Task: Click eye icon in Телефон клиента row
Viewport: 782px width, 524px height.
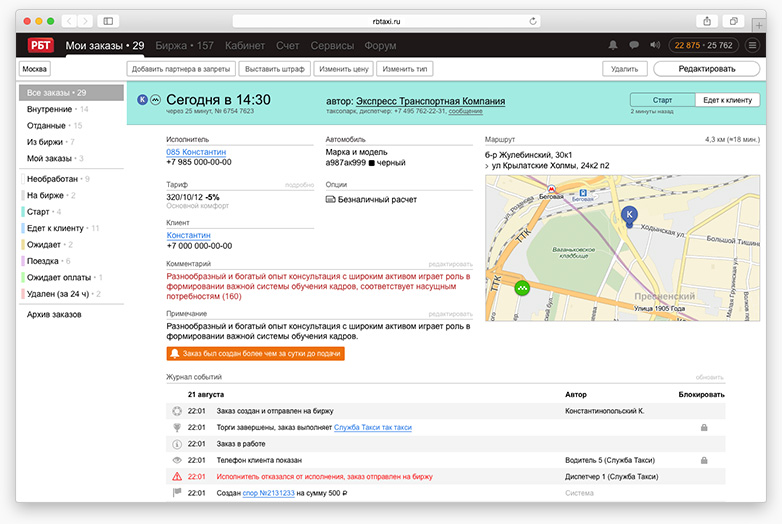Action: 177,460
